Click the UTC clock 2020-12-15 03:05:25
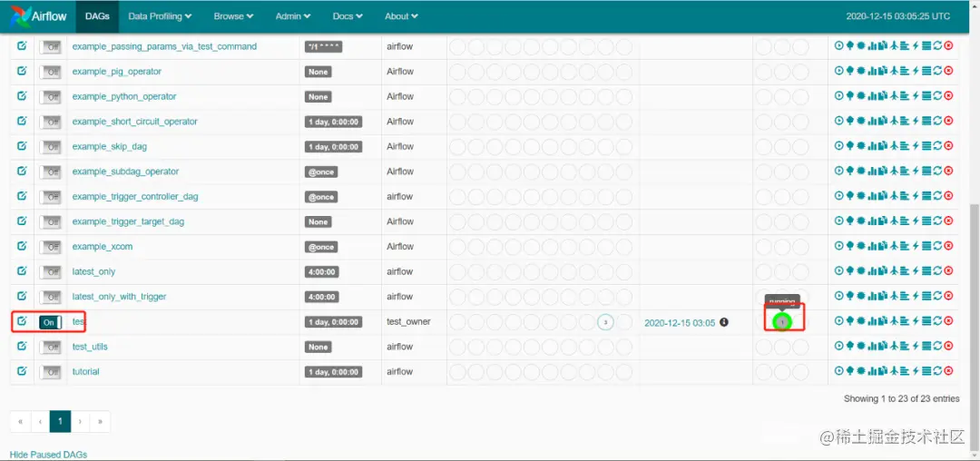 [897, 16]
